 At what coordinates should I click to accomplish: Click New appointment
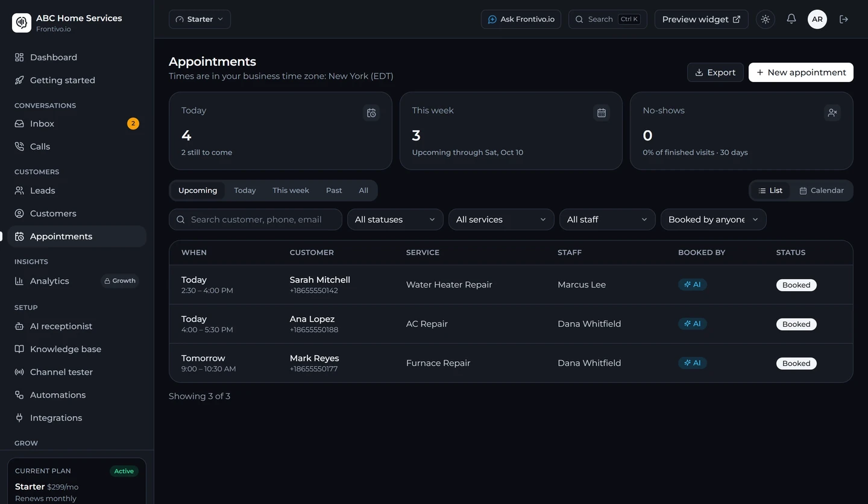pos(801,72)
